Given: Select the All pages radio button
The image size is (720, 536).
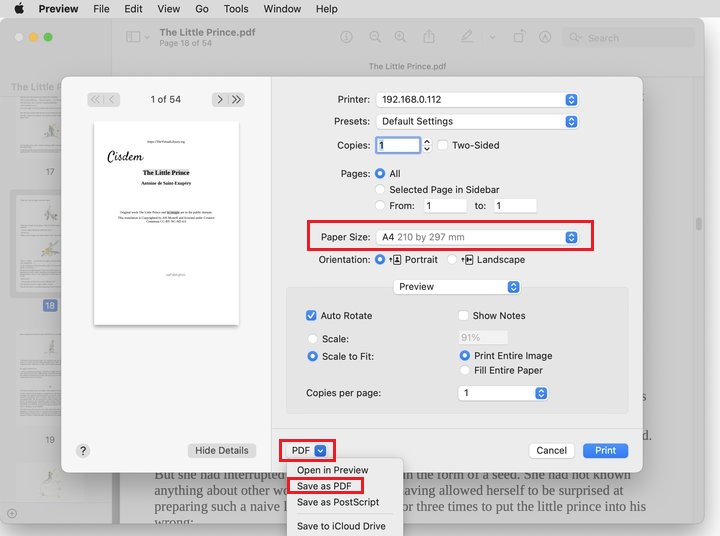Looking at the screenshot, I should (x=380, y=174).
